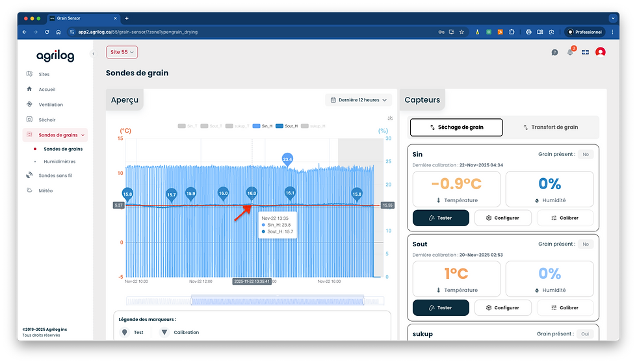The image size is (637, 364).
Task: Open the red user avatar menu
Action: (x=601, y=52)
